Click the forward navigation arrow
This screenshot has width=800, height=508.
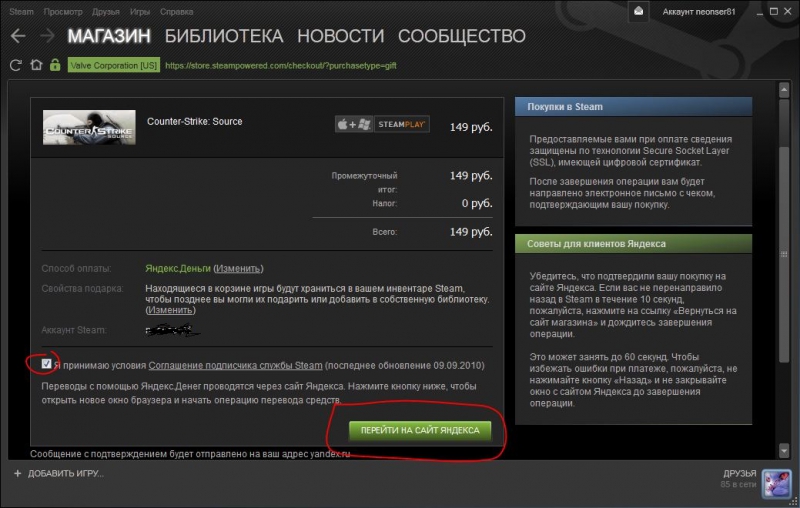[x=46, y=37]
